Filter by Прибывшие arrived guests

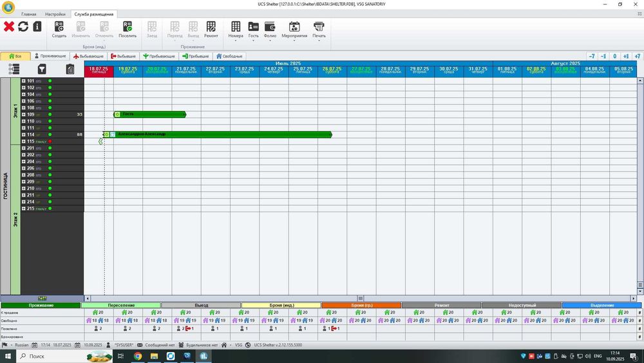[x=196, y=56]
